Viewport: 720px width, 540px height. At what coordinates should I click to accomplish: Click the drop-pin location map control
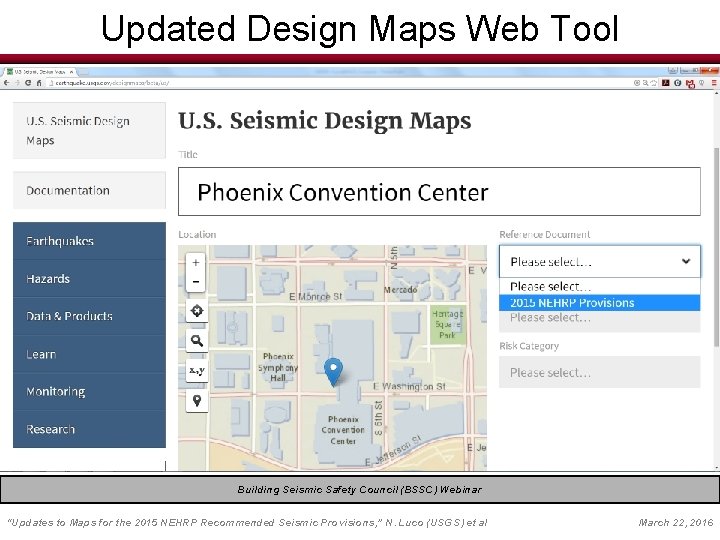[x=197, y=401]
